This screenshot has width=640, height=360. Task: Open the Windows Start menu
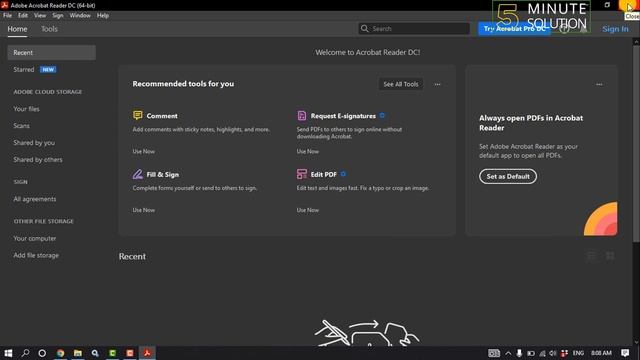[x=8, y=353]
